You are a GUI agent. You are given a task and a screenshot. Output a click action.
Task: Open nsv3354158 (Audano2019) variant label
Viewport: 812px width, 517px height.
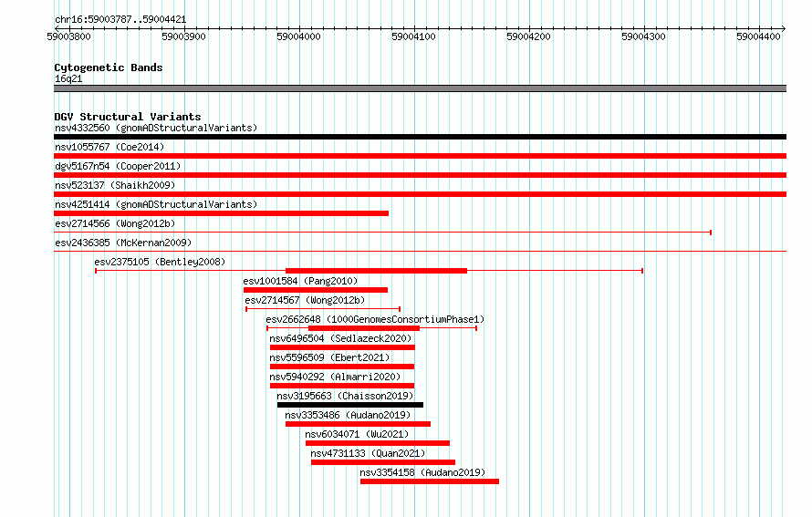[422, 472]
